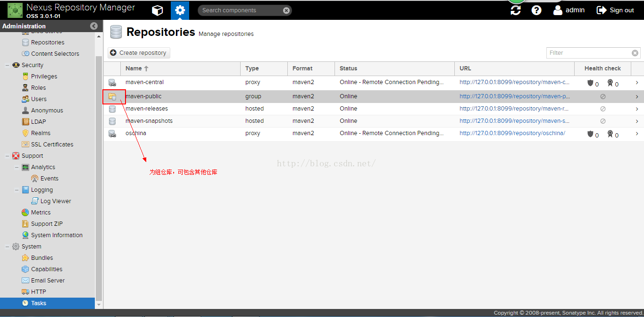644x317 pixels.
Task: Clear the Filter box text
Action: click(x=635, y=53)
